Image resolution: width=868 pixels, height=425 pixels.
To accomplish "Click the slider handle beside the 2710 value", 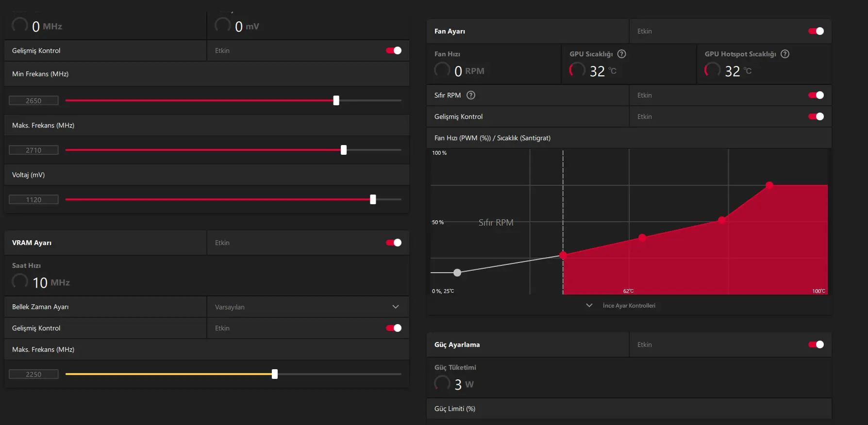I will pos(344,150).
